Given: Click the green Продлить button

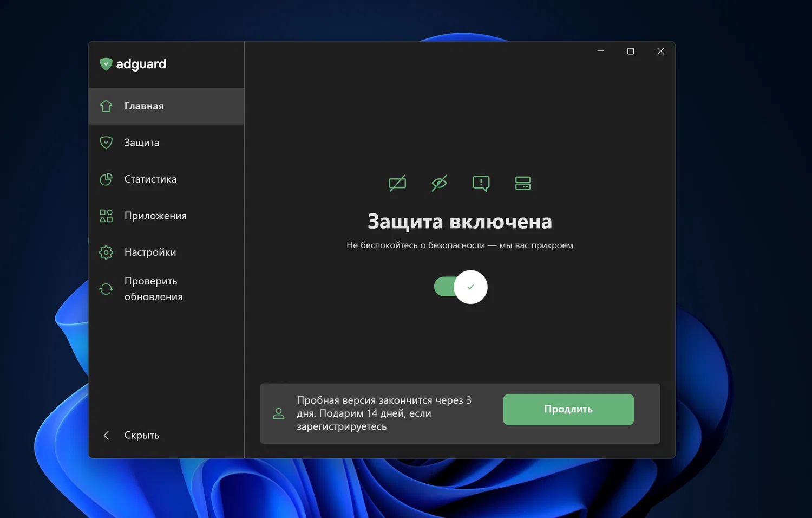Looking at the screenshot, I should click(x=568, y=410).
